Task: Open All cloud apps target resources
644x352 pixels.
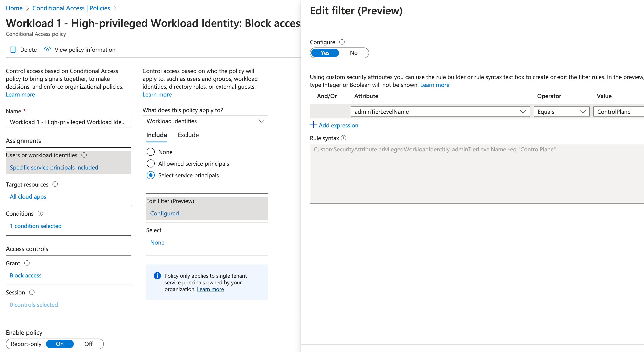Action: [x=28, y=197]
